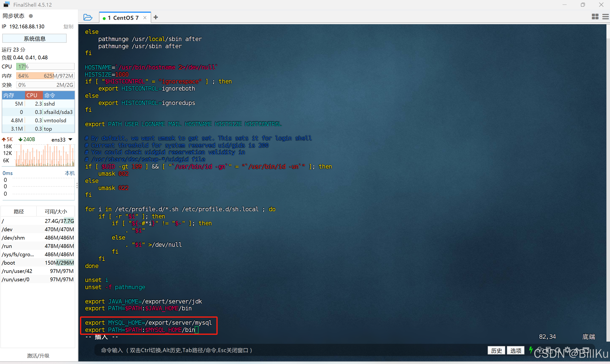Select the /boot filesystem row
This screenshot has height=364, width=610.
[38, 263]
